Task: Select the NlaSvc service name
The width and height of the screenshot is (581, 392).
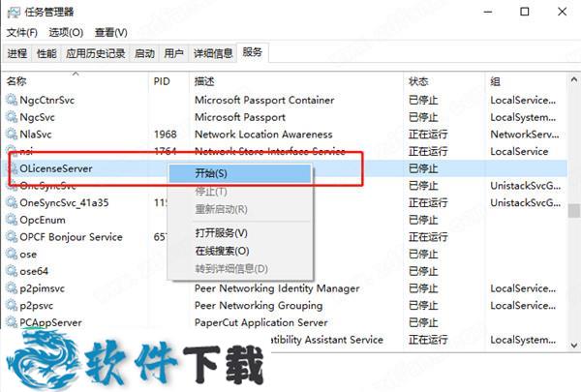Action: [x=36, y=135]
